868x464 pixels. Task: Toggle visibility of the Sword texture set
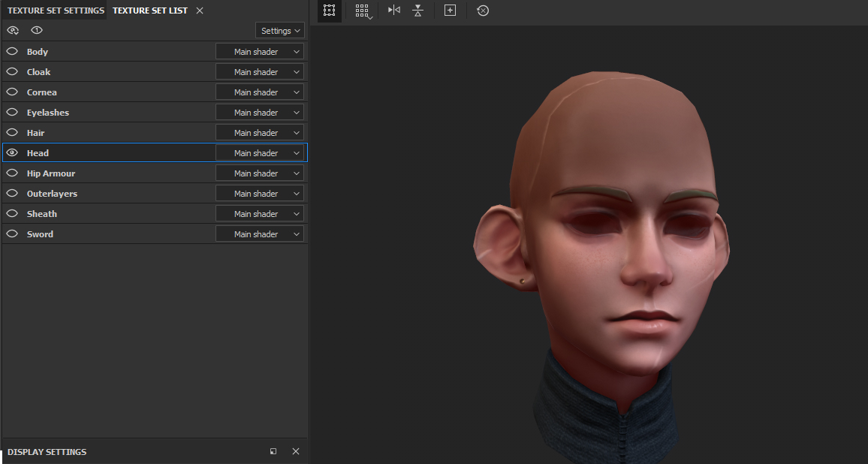click(12, 234)
